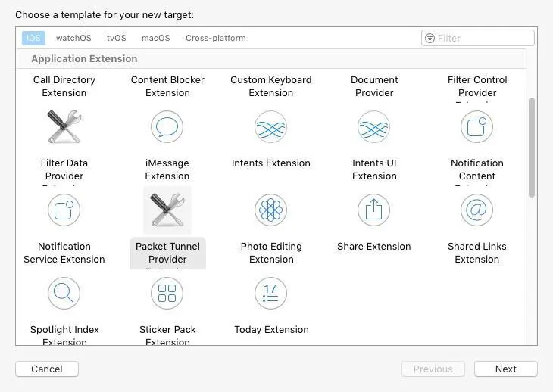Choose the Shared Links Extension @ icon
553x392 pixels.
[476, 210]
